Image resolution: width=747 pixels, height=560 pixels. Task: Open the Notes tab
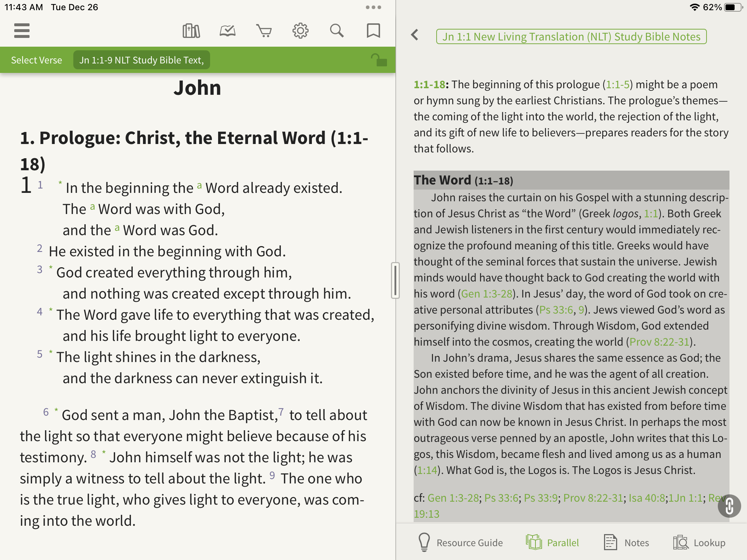(626, 542)
